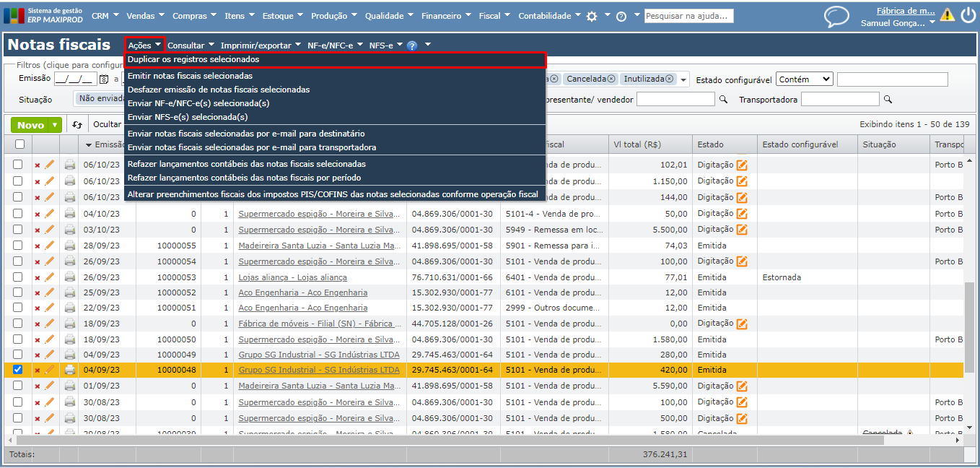Click the yellow warning alert icon
980x468 pixels.
[x=947, y=15]
